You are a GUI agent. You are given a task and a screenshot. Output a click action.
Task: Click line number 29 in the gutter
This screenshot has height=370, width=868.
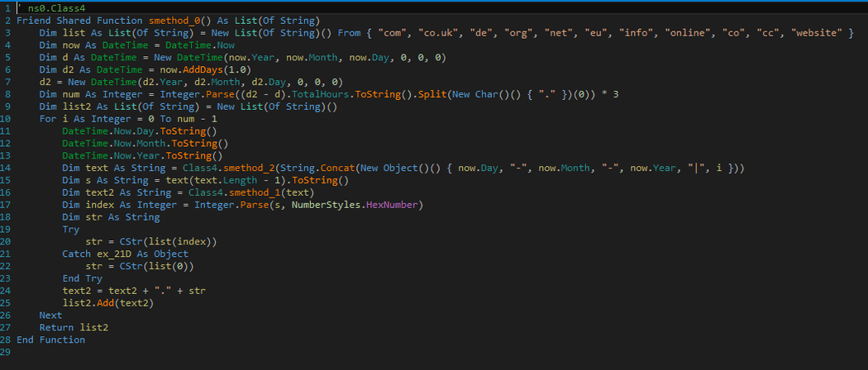tap(6, 352)
